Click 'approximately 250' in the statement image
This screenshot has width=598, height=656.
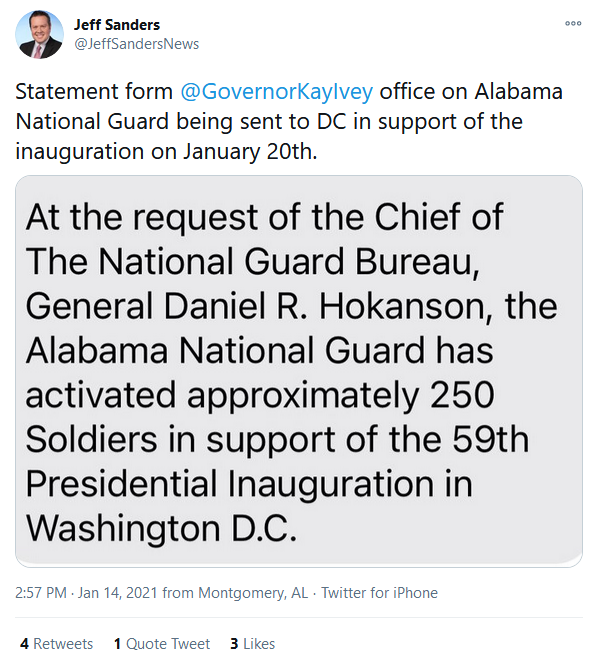coord(341,396)
